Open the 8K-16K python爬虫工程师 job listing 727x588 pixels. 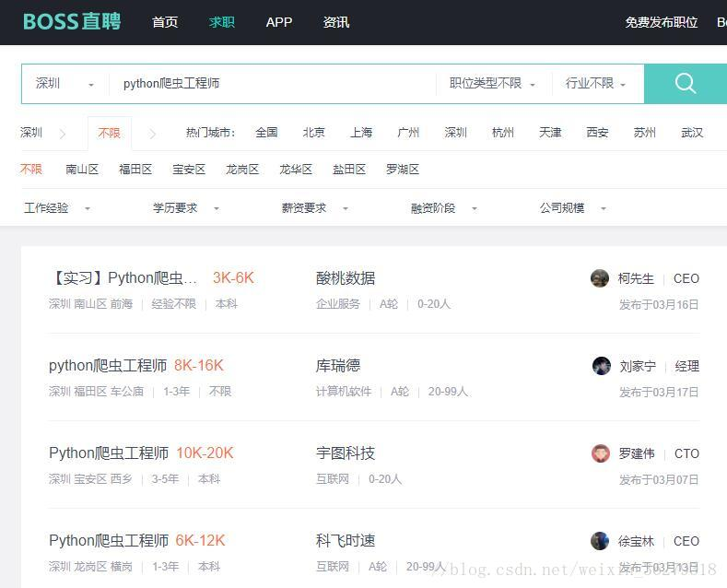pos(108,365)
